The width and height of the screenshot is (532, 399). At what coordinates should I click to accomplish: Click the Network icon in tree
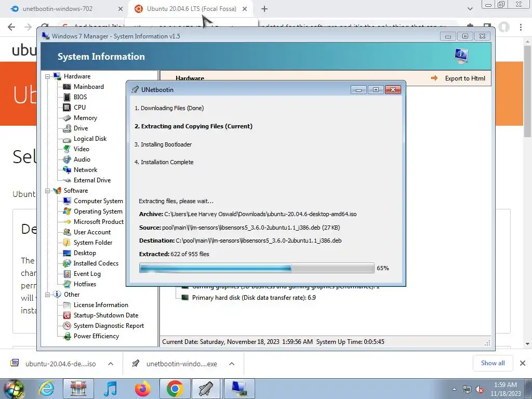click(x=67, y=170)
